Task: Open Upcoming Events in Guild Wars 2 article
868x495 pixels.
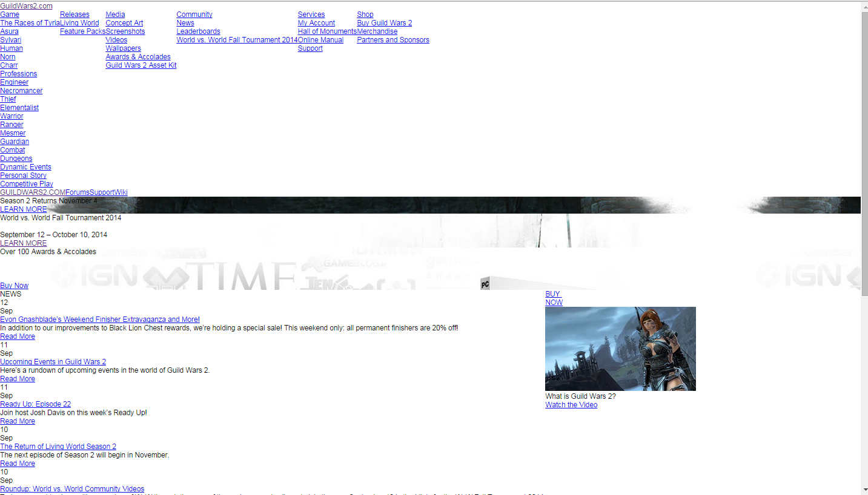Action: tap(53, 362)
